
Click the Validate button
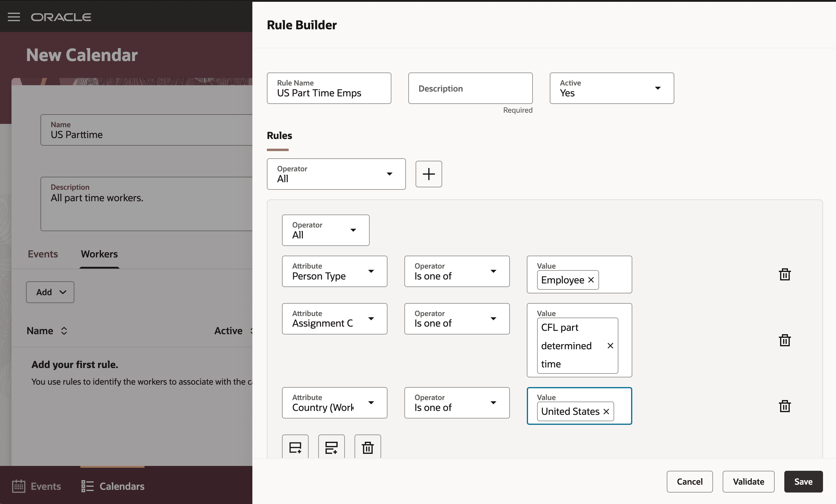pyautogui.click(x=748, y=482)
